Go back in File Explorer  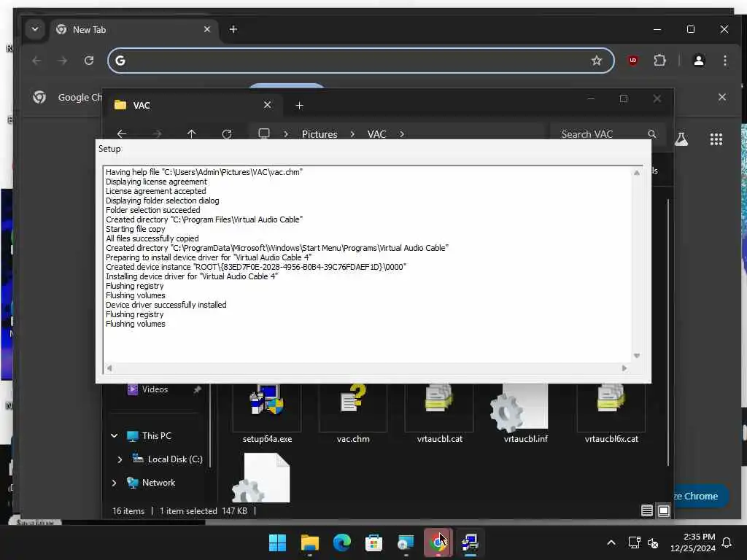click(122, 134)
